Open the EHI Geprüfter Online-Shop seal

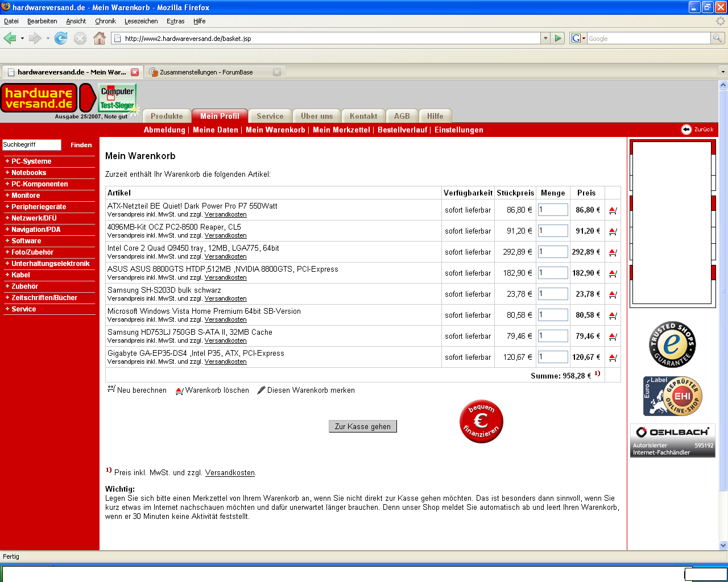click(672, 396)
